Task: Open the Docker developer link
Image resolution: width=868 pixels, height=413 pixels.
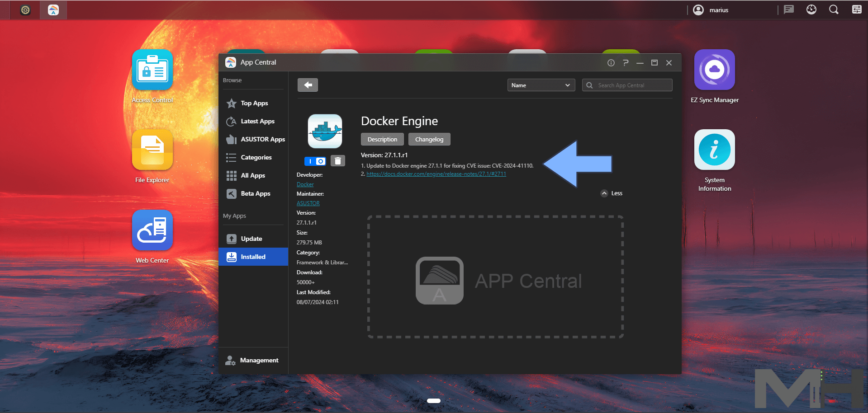Action: (305, 184)
